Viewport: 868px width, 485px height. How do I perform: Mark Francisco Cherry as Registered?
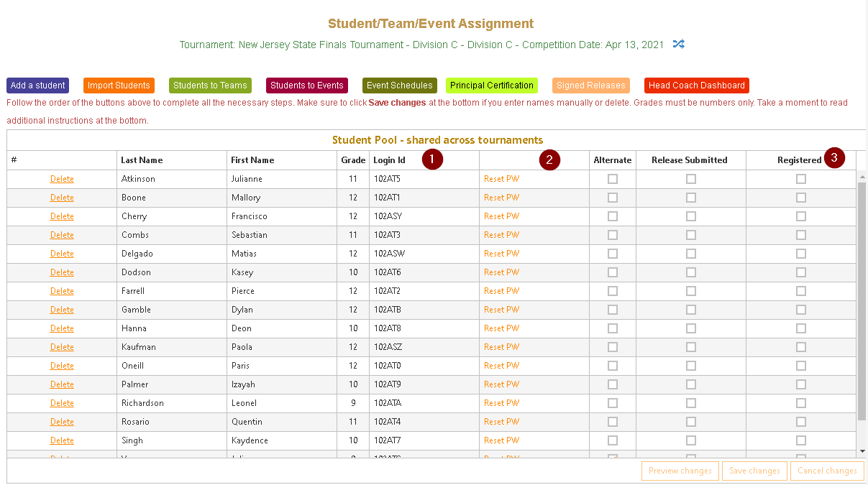(x=800, y=216)
